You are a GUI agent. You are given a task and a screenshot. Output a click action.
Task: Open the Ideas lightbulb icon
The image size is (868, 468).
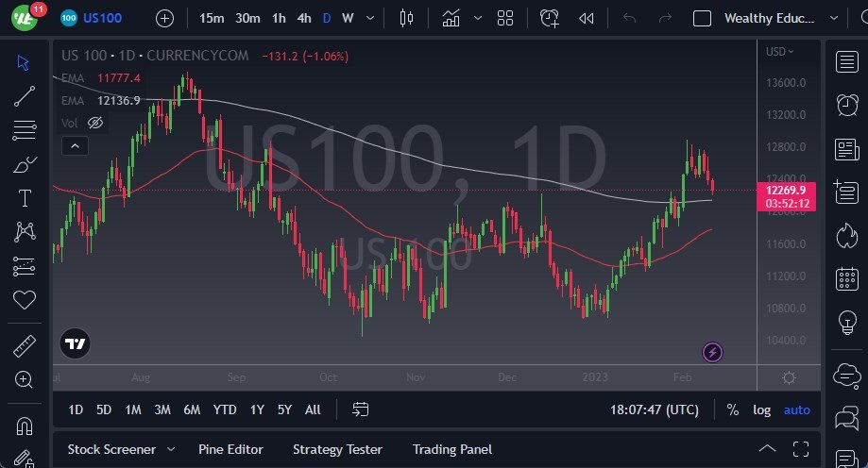pos(847,323)
